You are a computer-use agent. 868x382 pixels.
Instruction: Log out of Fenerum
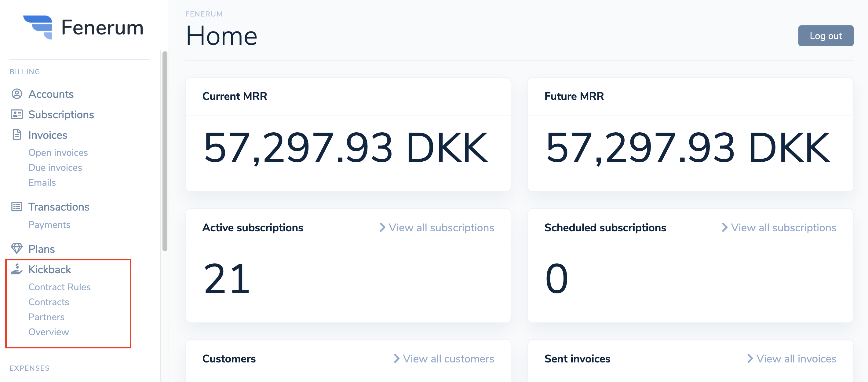(x=826, y=36)
